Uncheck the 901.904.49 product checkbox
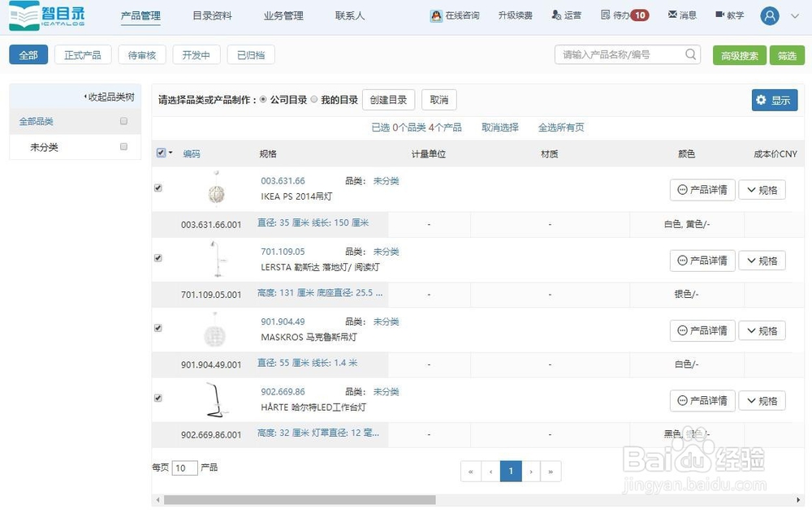 [158, 328]
